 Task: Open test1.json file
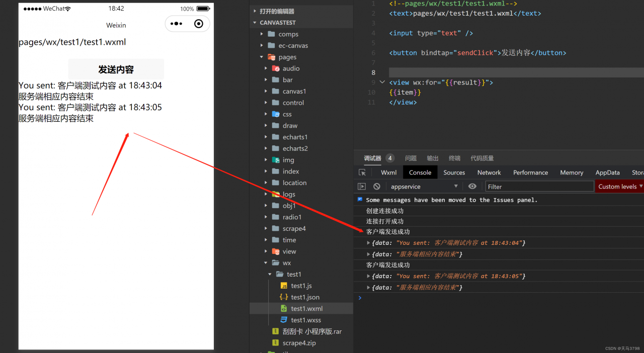[x=301, y=297]
